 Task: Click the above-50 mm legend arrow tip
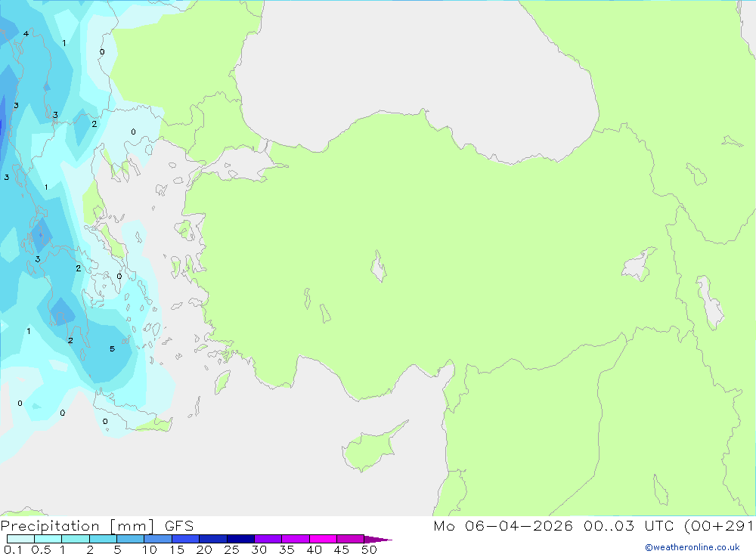[378, 540]
